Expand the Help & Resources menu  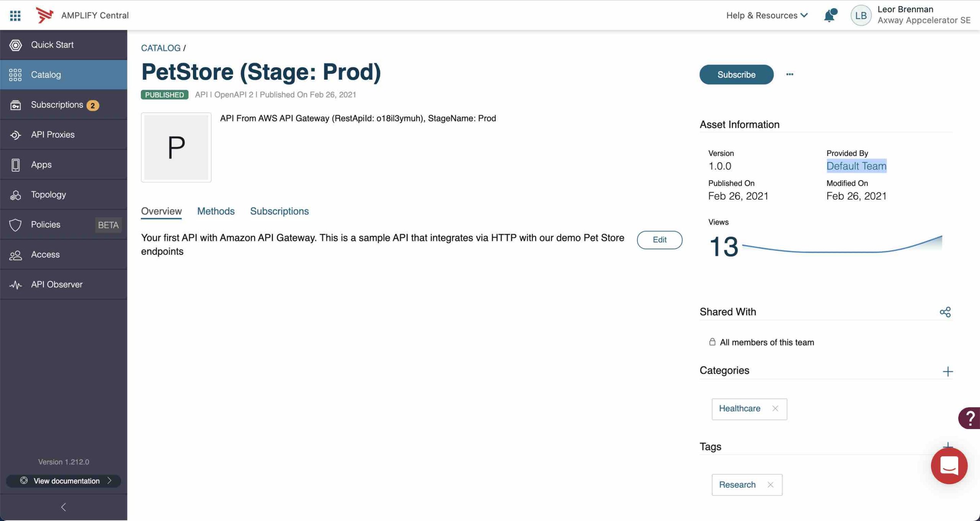pos(767,15)
